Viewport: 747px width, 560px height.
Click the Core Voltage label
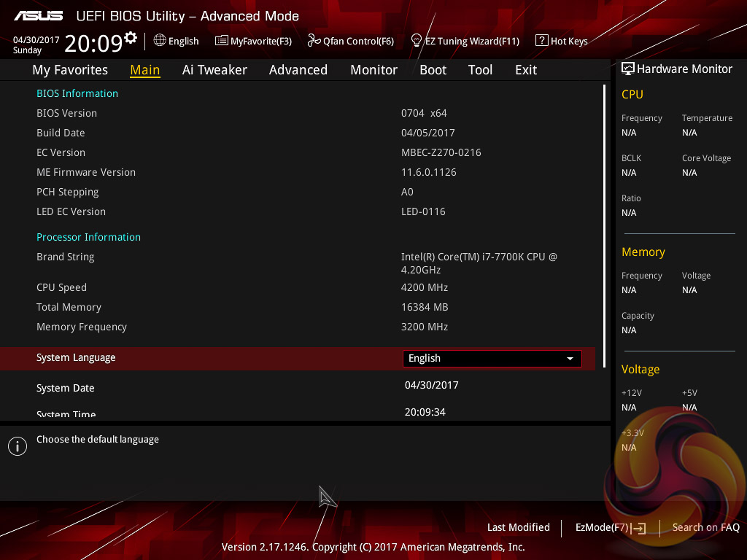pyautogui.click(x=706, y=158)
